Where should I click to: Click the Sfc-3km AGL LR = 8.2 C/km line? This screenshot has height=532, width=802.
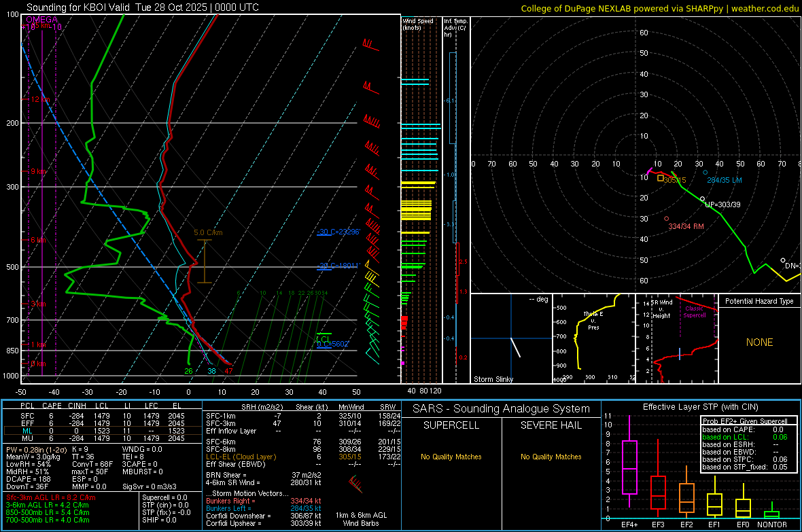(x=51, y=497)
